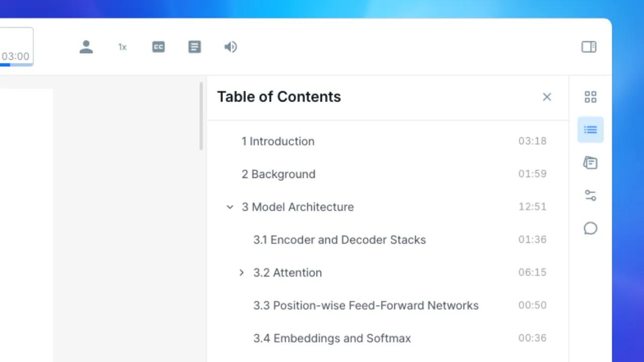Select the 3.2 Attention entry
This screenshot has width=644, height=362.
tap(287, 273)
